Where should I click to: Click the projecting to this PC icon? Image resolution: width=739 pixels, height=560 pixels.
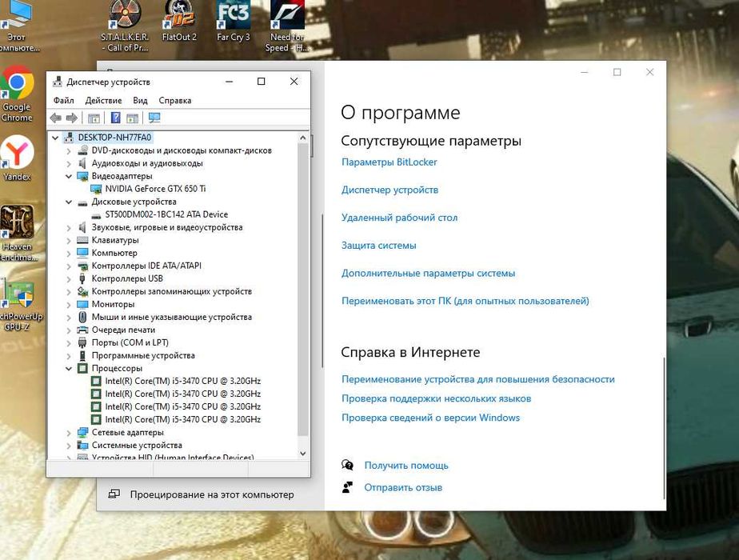click(114, 494)
